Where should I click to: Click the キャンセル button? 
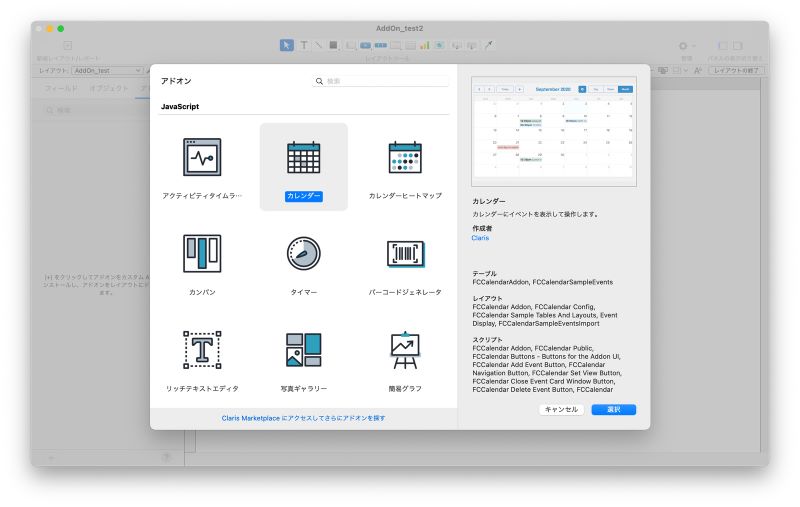click(561, 410)
